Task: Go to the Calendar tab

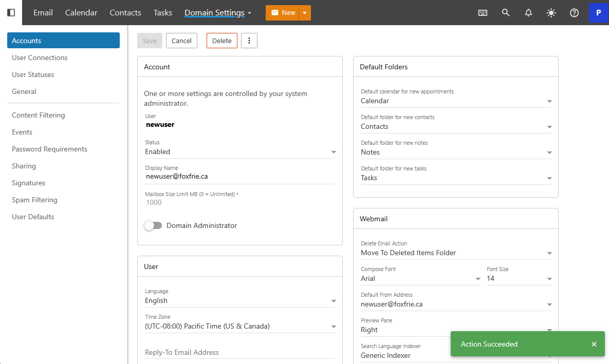Action: [x=81, y=13]
